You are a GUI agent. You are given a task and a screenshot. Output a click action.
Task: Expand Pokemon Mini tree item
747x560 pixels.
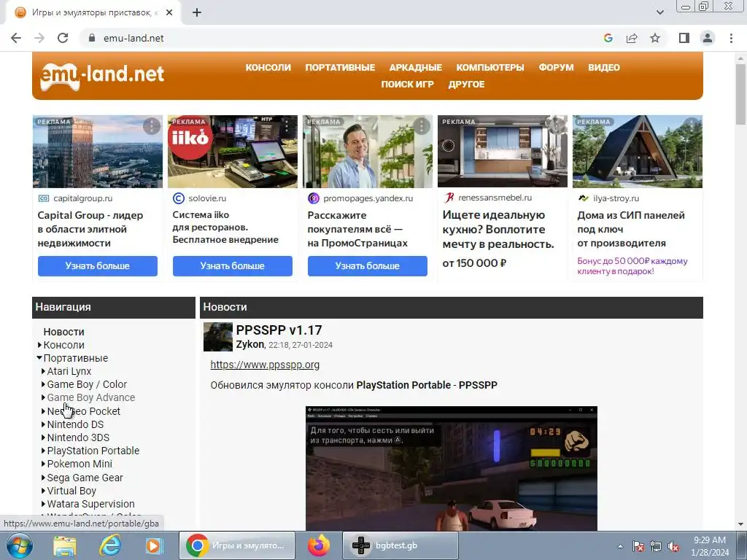tap(43, 464)
